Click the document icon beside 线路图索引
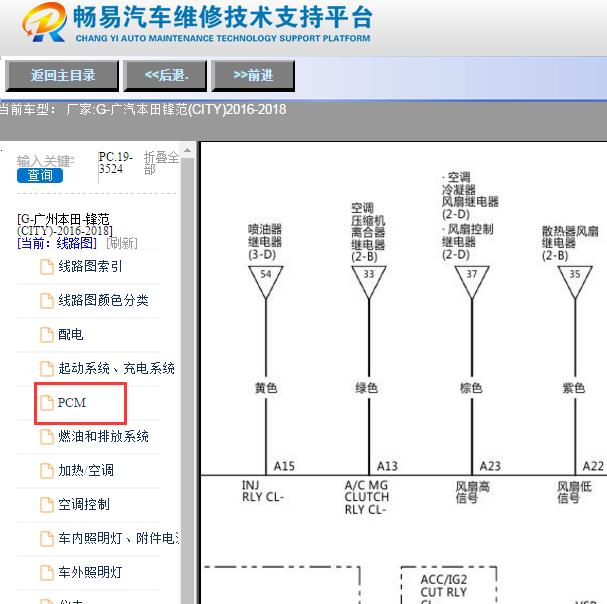 [47, 267]
